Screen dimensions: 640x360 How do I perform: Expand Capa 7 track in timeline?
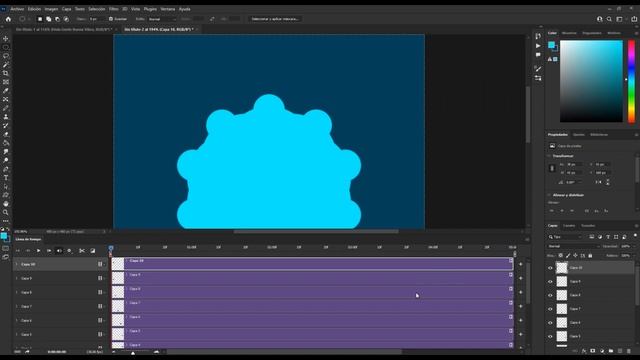click(x=17, y=306)
